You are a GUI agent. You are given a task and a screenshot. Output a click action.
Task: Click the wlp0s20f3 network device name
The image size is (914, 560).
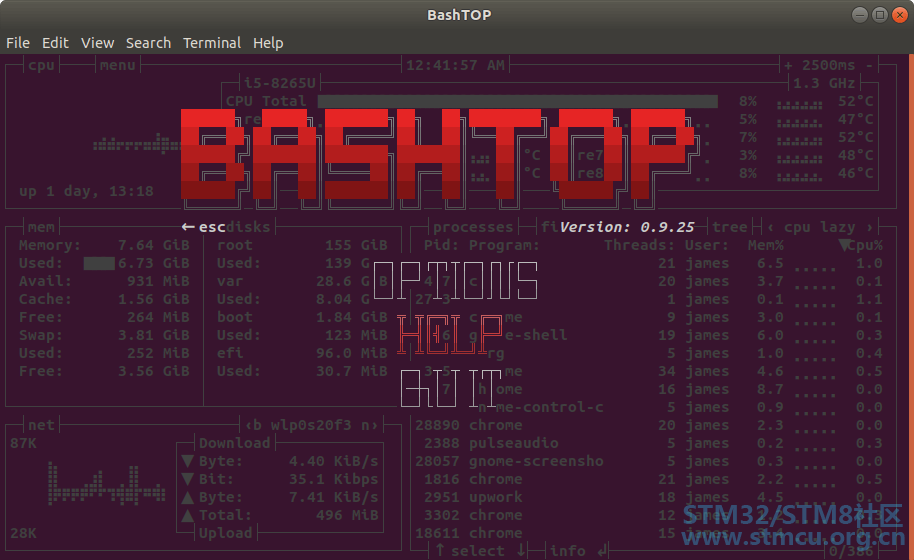tap(311, 425)
